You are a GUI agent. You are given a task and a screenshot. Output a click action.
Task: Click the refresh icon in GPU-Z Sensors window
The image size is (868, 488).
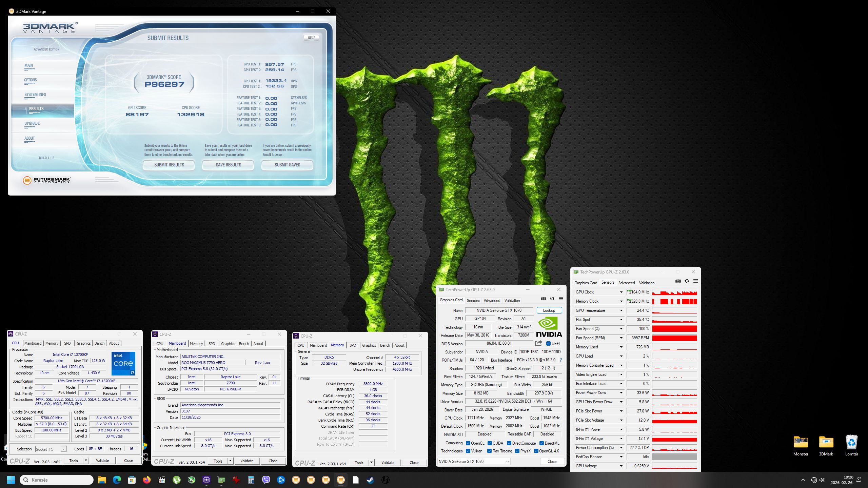pyautogui.click(x=687, y=281)
